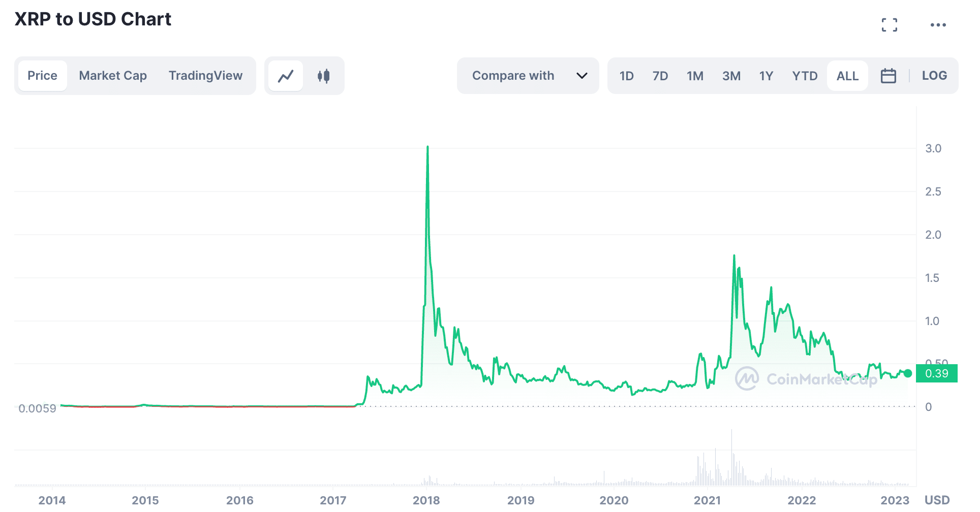Screen dimensions: 980x512
Task: Click the 1.5 y-axis value label
Action: pos(932,278)
